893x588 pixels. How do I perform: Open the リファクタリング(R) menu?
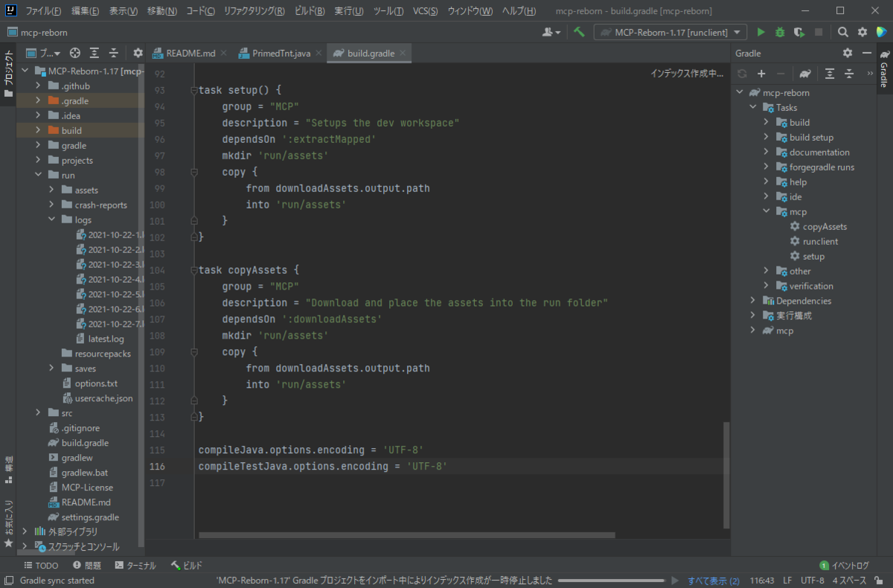[255, 11]
